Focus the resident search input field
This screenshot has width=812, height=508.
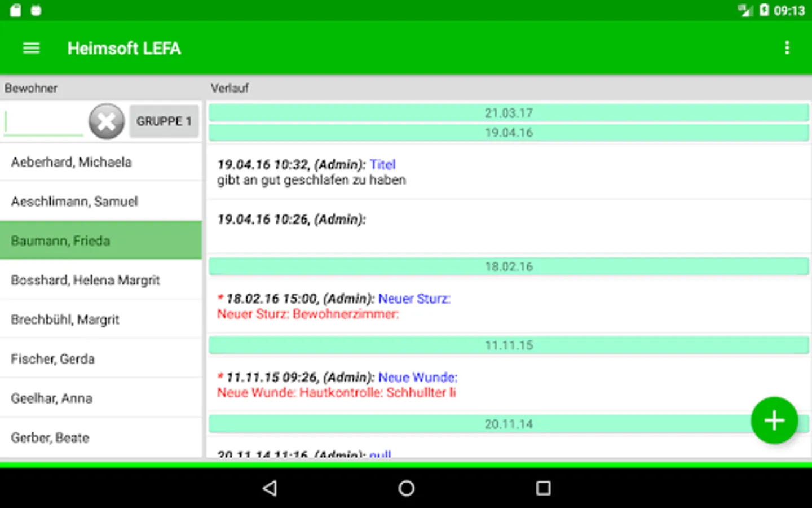(43, 122)
